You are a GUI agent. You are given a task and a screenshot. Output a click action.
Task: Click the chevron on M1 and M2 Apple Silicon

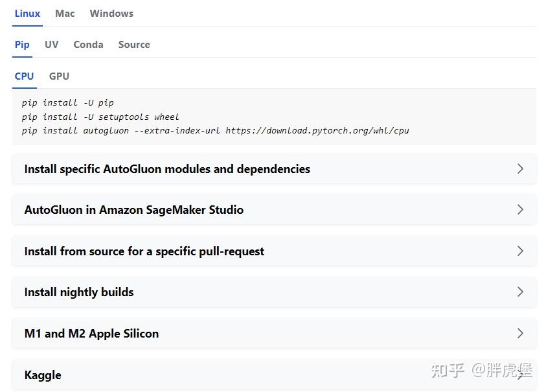point(520,333)
